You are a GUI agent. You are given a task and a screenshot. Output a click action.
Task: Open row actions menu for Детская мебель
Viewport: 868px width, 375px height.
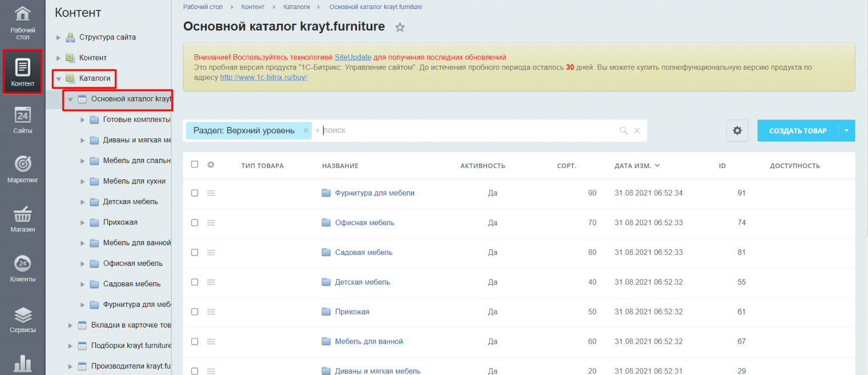tap(211, 282)
